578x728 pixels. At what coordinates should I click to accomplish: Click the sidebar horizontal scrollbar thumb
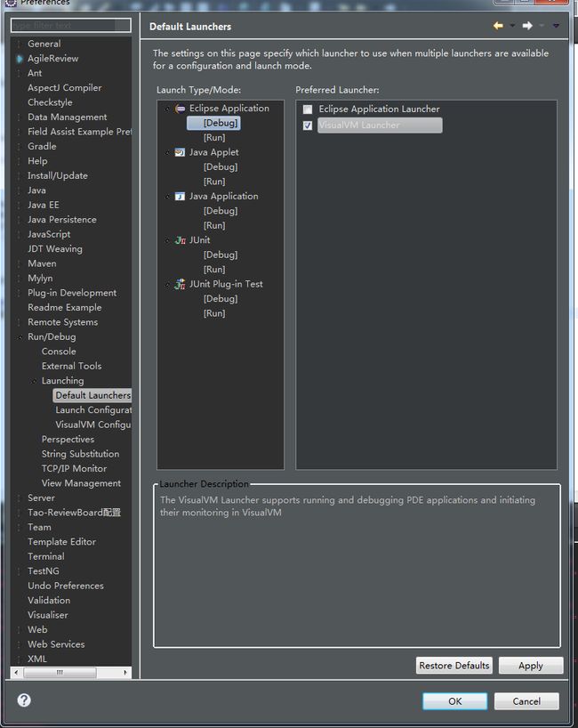tap(60, 672)
